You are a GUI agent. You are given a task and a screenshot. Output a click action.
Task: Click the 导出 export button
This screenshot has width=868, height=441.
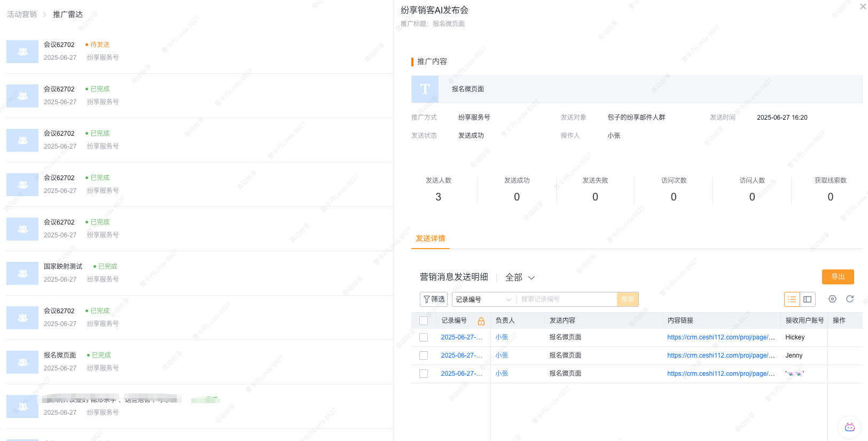pos(838,277)
